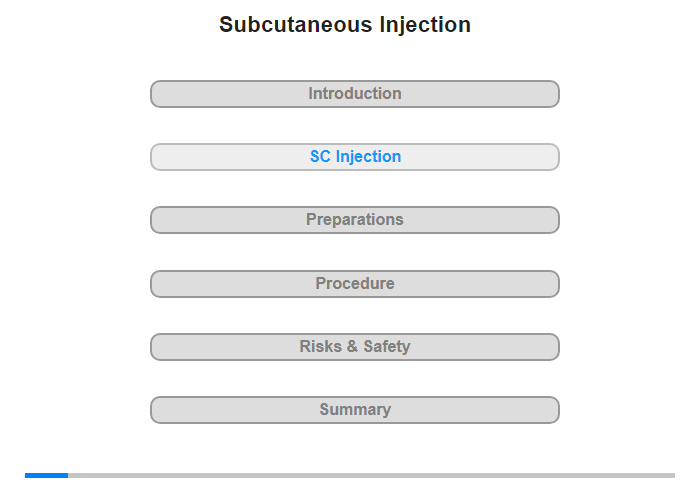700x480 pixels.
Task: Click the "Preparations" label text
Action: tap(355, 220)
